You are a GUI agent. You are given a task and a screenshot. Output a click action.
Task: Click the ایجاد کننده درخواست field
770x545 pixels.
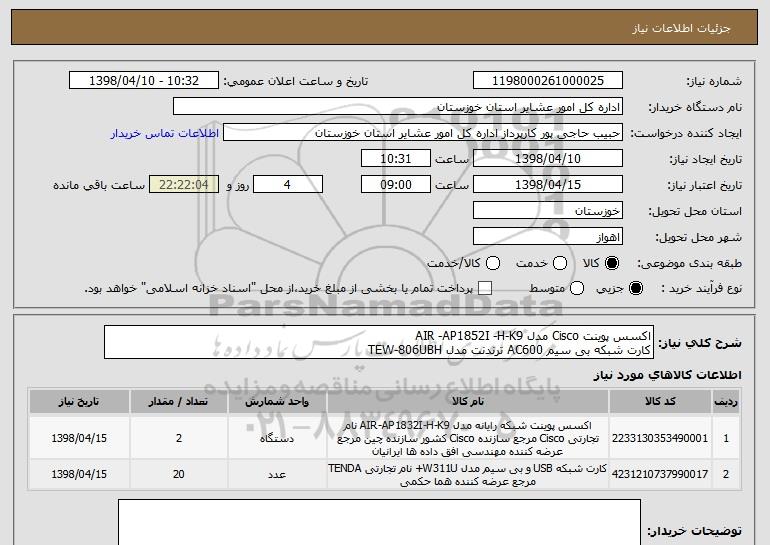[423, 133]
